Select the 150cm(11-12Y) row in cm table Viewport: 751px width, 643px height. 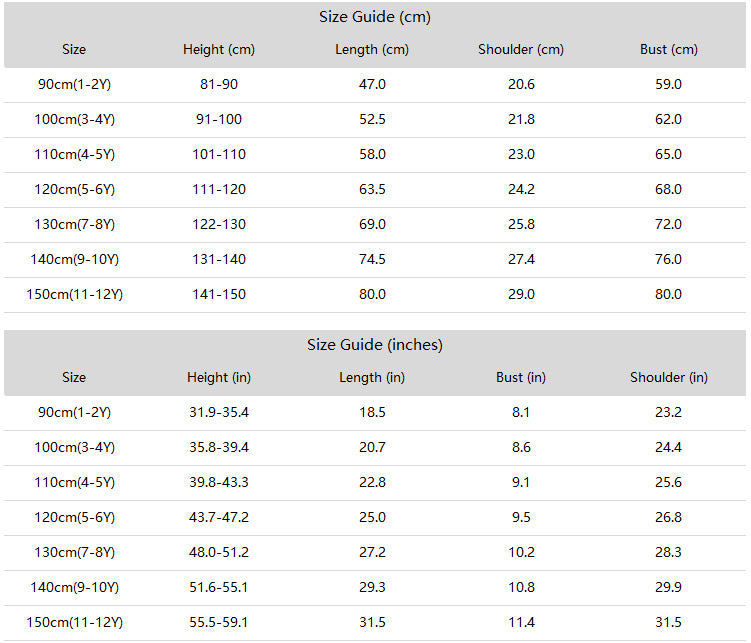tap(375, 295)
